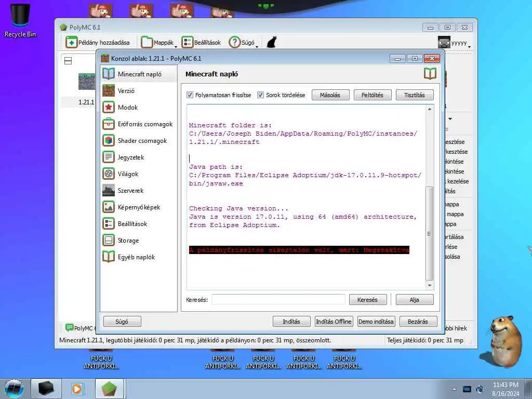The height and width of the screenshot is (399, 532).
Task: Collapse the instance group in PolyMC window
Action: [x=68, y=61]
